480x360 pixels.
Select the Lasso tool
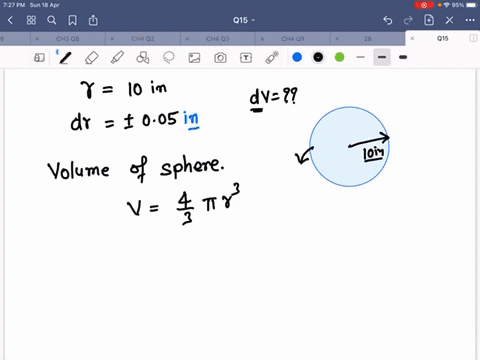tap(169, 57)
